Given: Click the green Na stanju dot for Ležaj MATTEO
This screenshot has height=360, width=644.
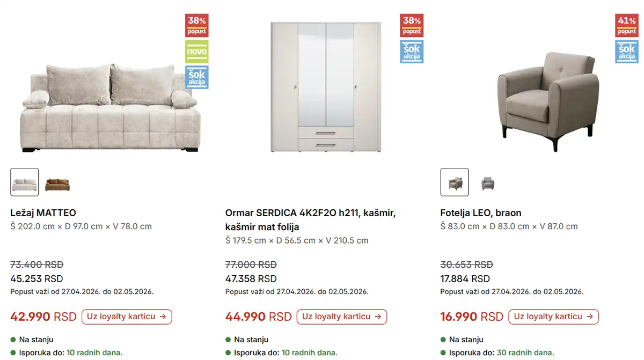Looking at the screenshot, I should (x=12, y=339).
